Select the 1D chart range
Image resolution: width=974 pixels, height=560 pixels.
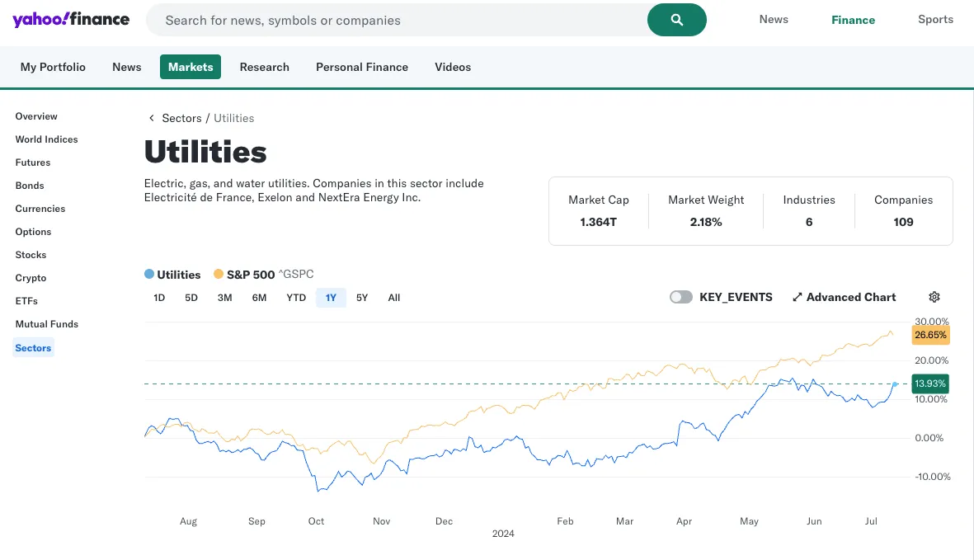159,298
